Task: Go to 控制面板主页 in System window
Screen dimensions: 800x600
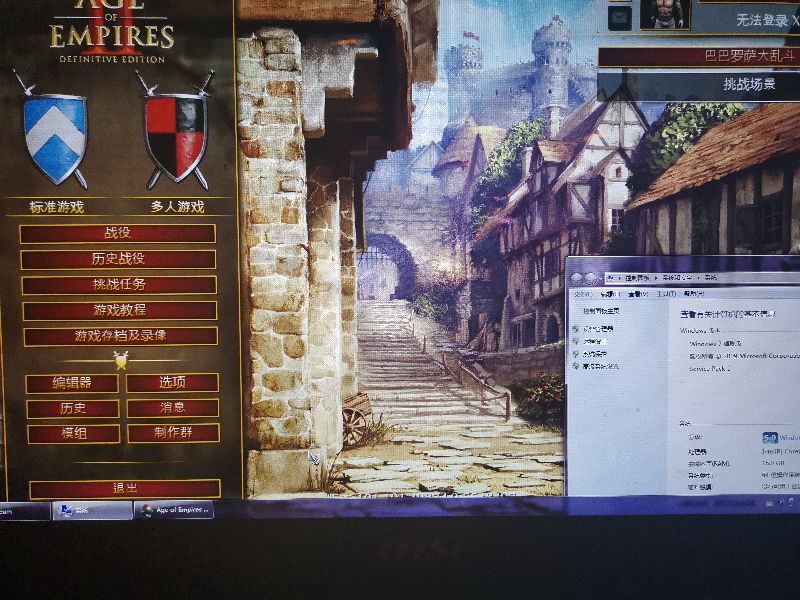Action: coord(602,311)
